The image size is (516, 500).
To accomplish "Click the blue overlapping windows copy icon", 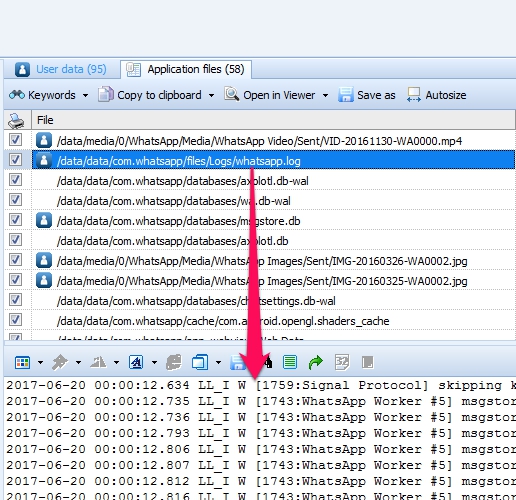I will (x=200, y=362).
